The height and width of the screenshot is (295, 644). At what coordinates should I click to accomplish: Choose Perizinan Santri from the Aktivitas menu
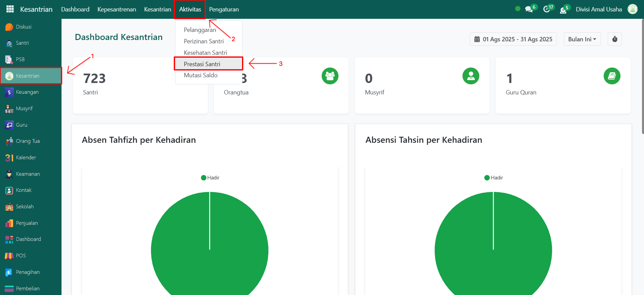(204, 41)
